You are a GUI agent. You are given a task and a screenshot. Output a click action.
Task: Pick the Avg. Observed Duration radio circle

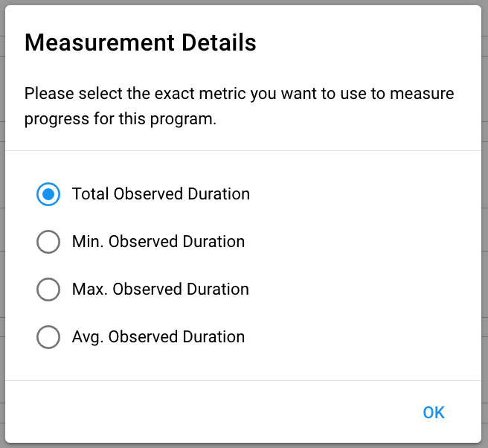click(48, 337)
